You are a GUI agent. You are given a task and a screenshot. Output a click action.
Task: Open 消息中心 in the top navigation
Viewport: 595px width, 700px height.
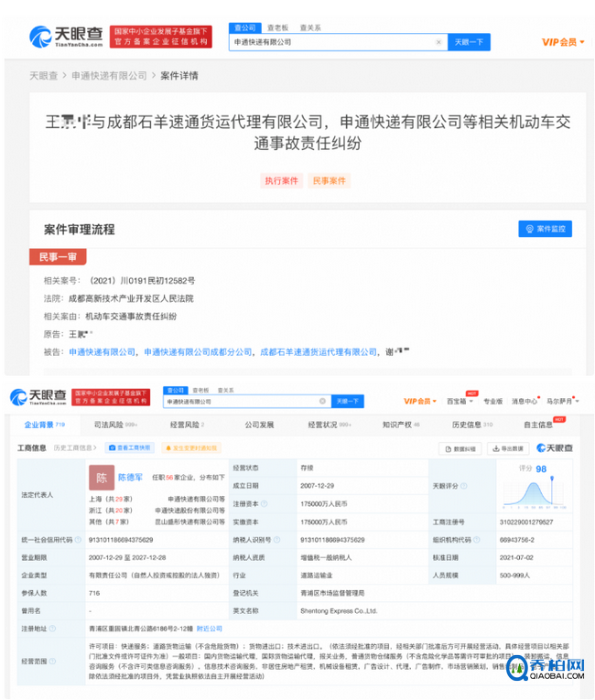pos(524,402)
